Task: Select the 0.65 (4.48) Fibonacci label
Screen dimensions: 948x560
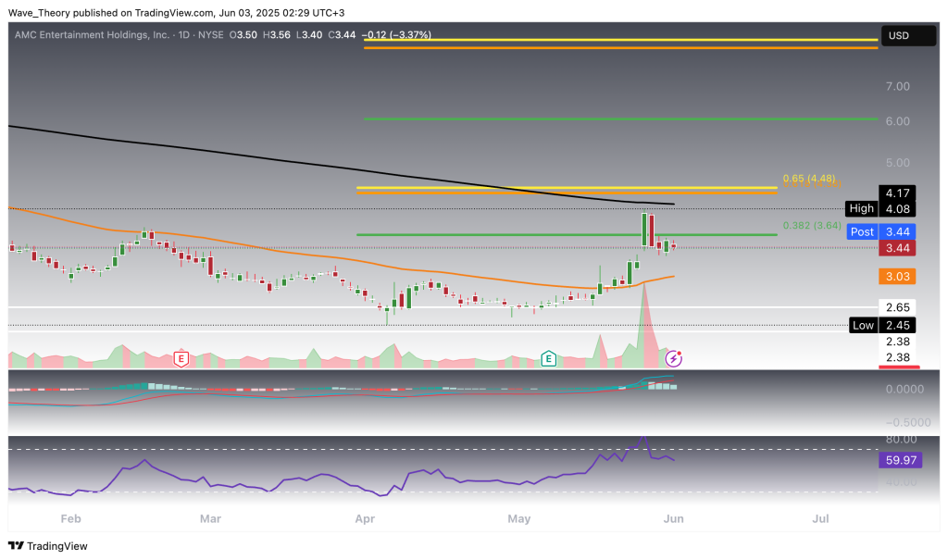Action: 809,179
